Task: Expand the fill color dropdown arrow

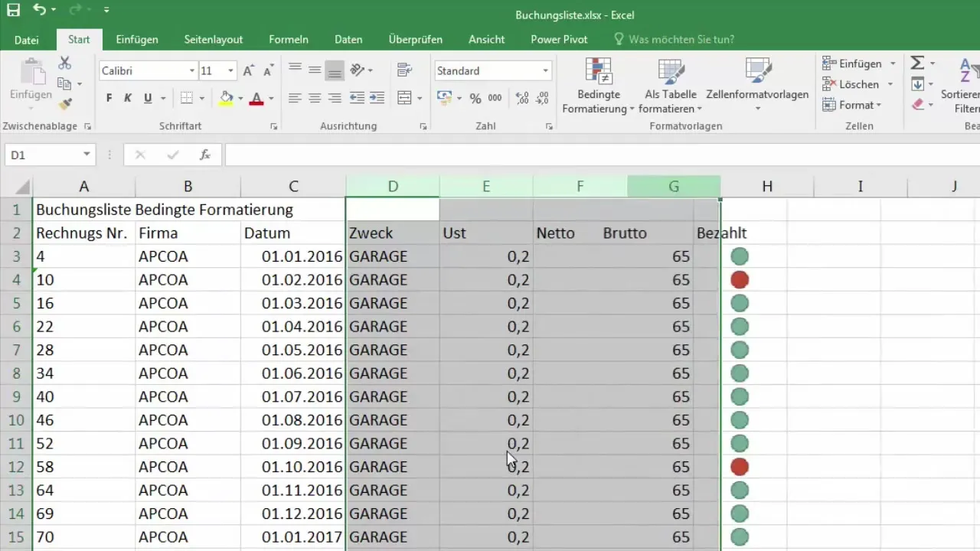Action: (240, 98)
